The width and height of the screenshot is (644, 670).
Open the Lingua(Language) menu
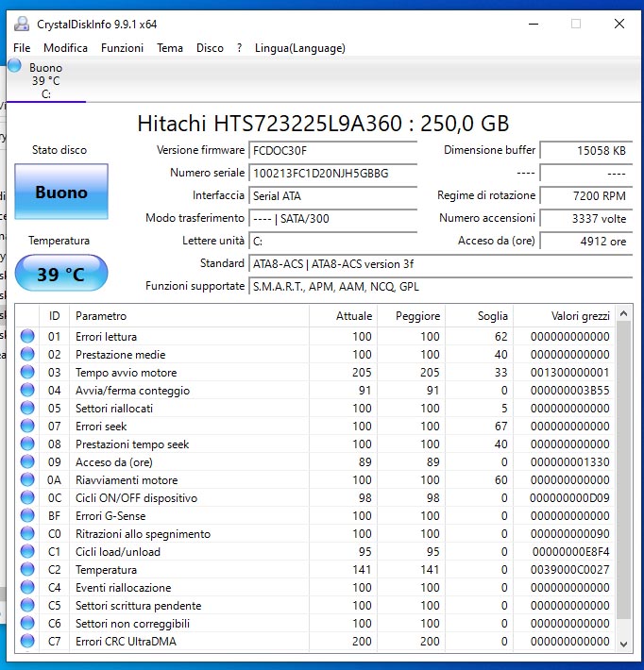[x=299, y=48]
